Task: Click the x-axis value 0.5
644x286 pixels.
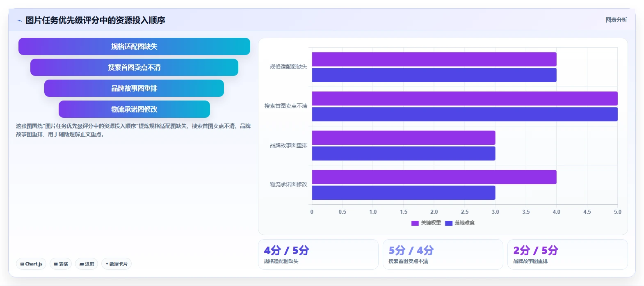Action: [343, 212]
